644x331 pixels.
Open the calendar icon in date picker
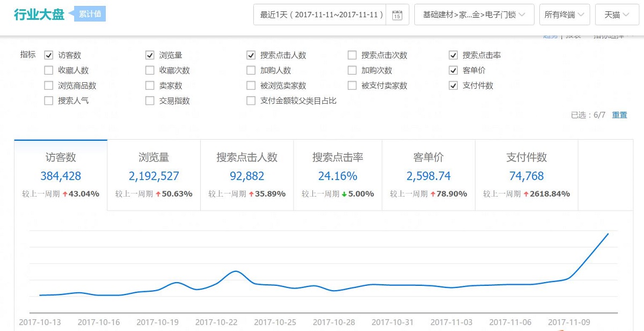(397, 15)
